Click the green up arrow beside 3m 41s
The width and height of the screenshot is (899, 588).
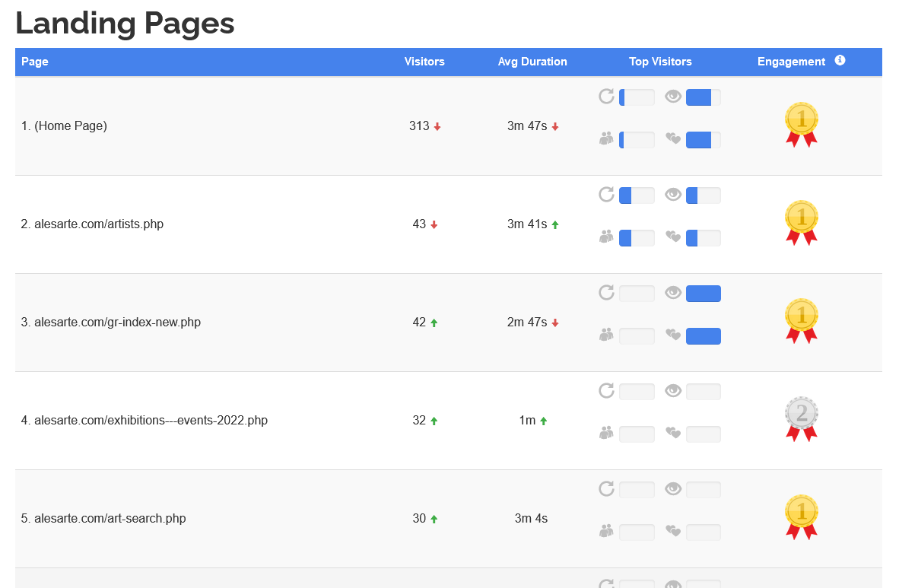click(555, 225)
